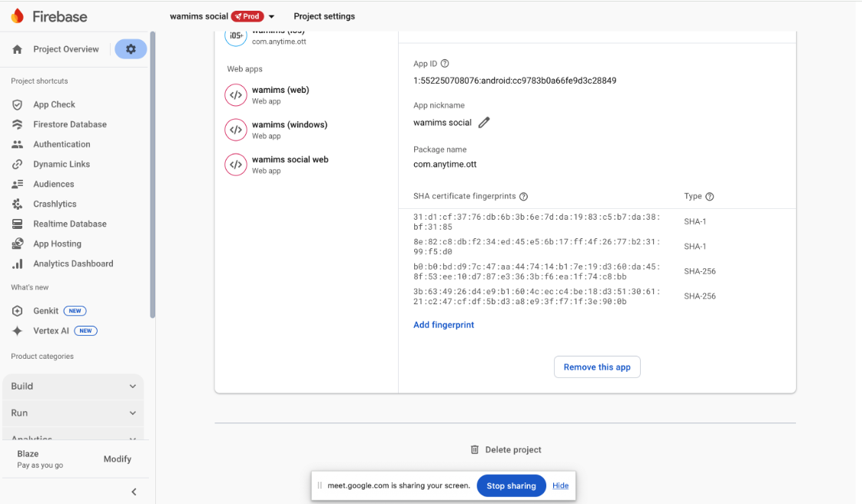Click the iOS+ app icon
Image resolution: width=862 pixels, height=504 pixels.
point(235,36)
